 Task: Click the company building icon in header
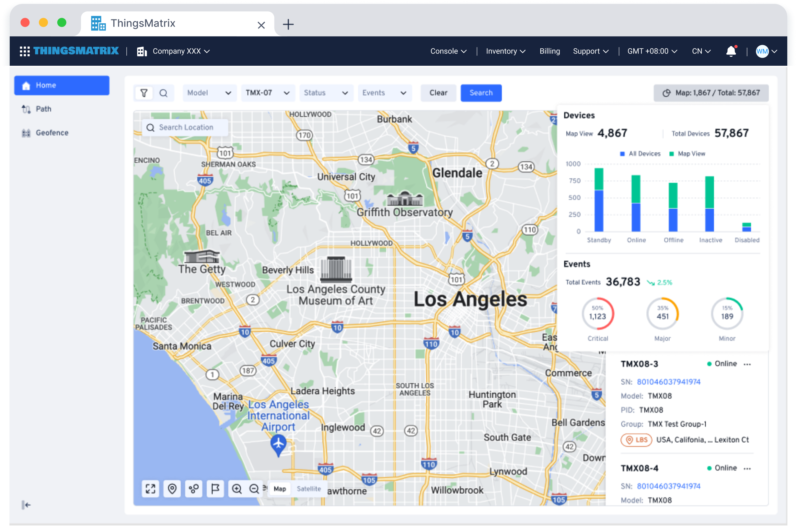[x=142, y=51]
